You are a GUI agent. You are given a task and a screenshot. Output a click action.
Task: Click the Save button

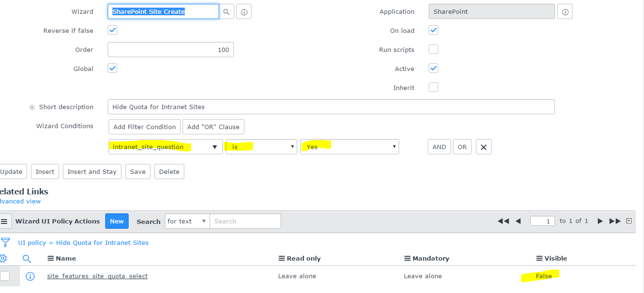(138, 172)
